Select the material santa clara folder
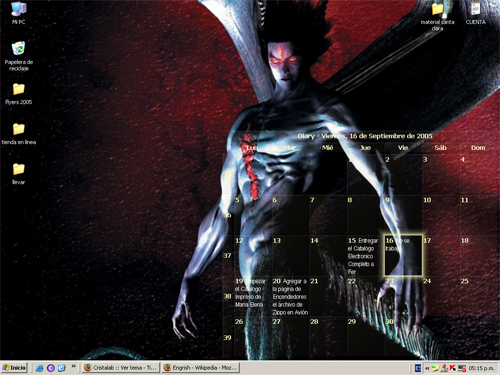This screenshot has width=500, height=375. 437,16
